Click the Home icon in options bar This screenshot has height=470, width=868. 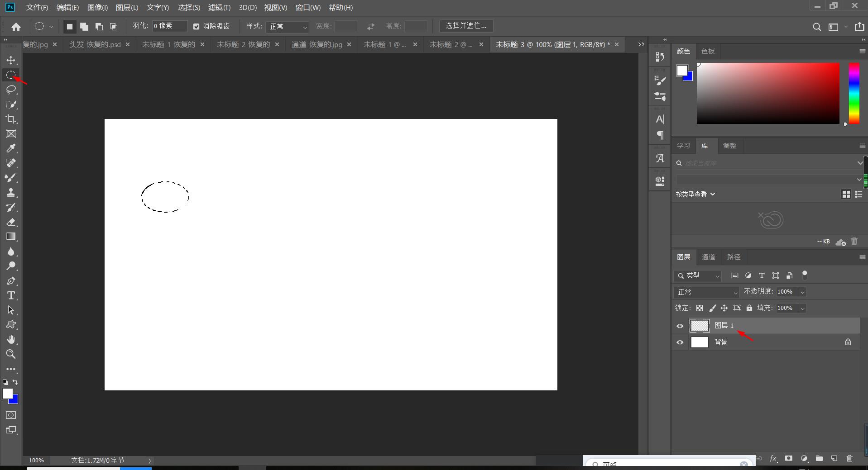click(16, 27)
